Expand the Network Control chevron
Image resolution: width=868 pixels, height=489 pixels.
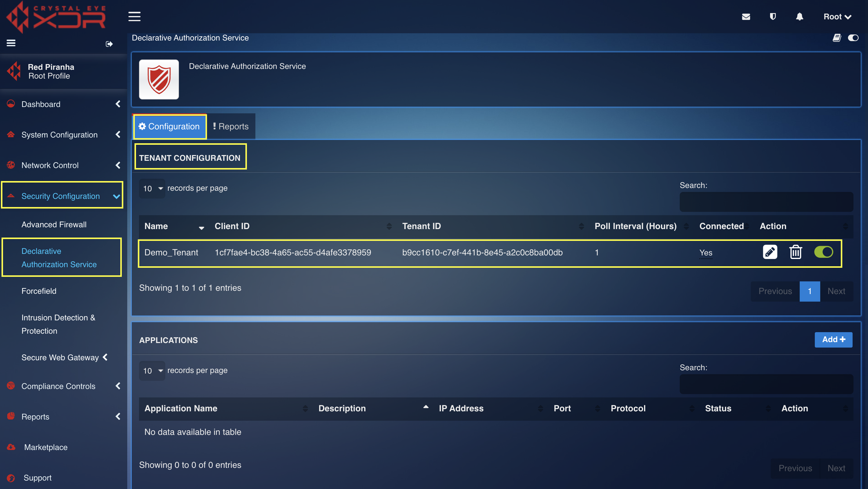118,165
